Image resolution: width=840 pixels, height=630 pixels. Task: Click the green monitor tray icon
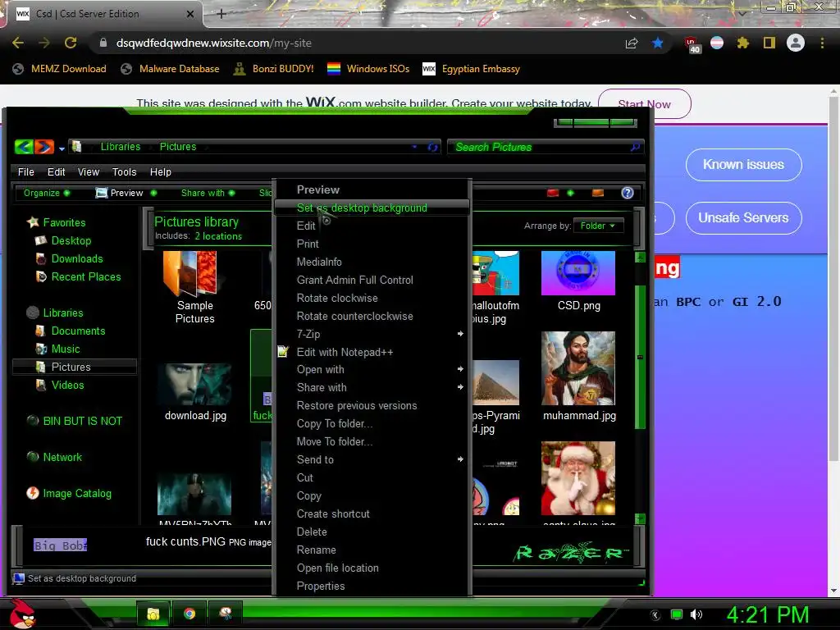point(677,614)
